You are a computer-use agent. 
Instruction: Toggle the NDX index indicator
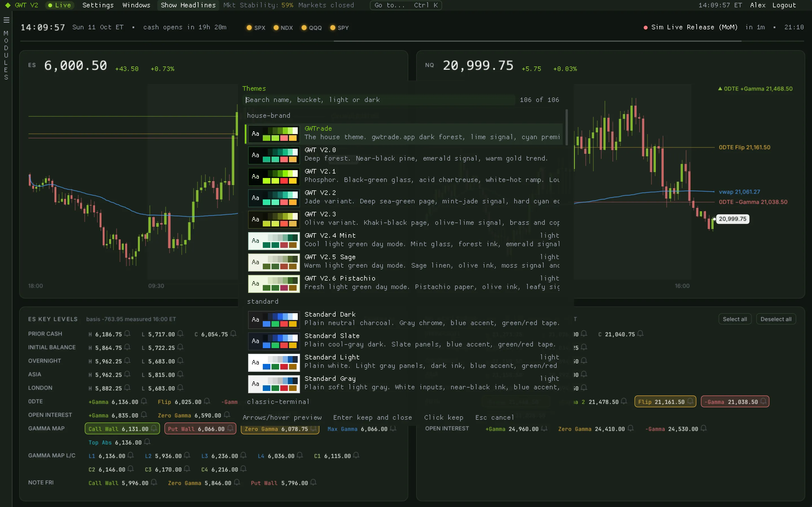point(284,28)
